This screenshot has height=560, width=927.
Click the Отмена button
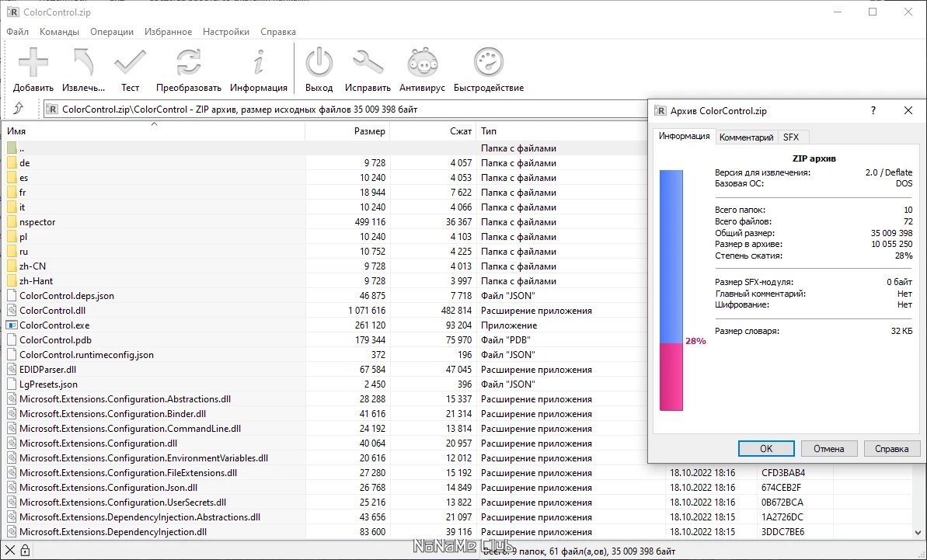pyautogui.click(x=828, y=448)
